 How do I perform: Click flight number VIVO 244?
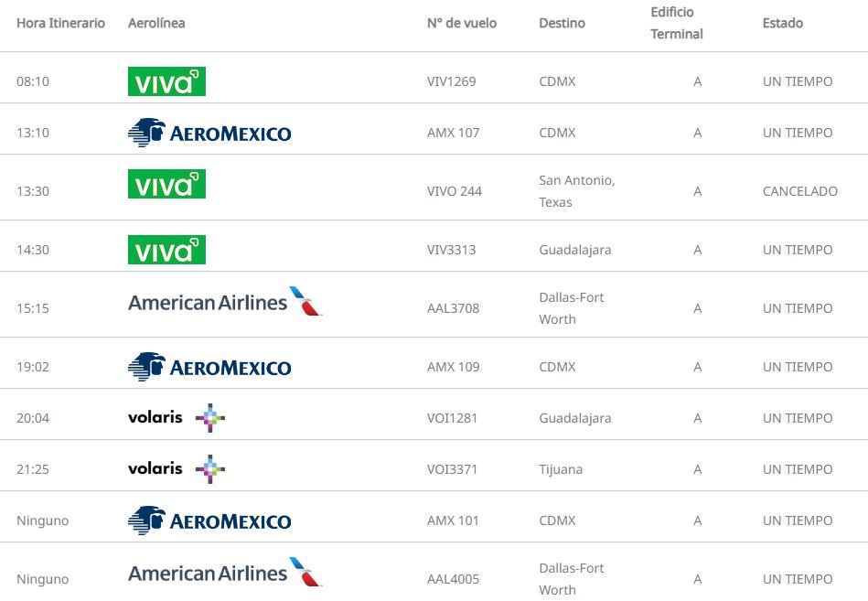coord(455,191)
